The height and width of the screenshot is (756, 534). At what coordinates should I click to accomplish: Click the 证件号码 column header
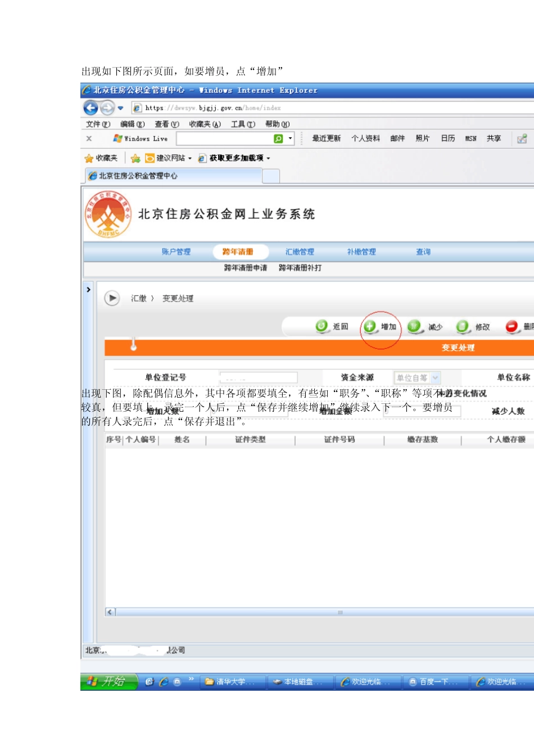(340, 440)
